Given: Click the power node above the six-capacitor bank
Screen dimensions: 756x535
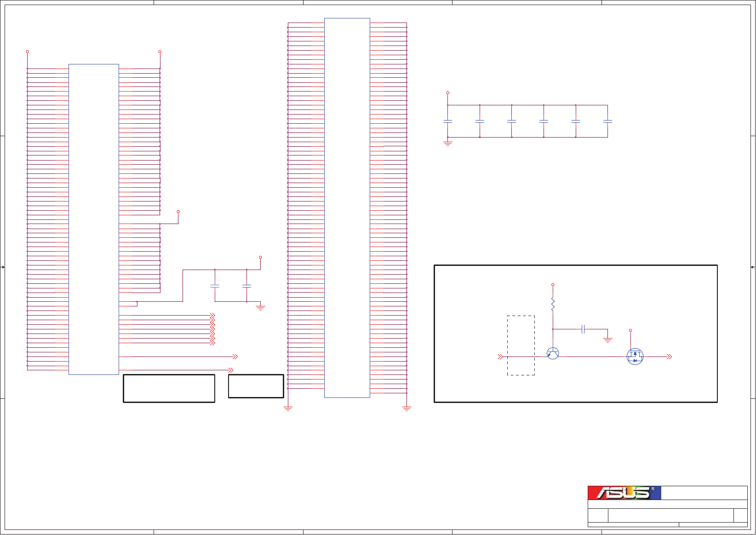Looking at the screenshot, I should coord(447,93).
